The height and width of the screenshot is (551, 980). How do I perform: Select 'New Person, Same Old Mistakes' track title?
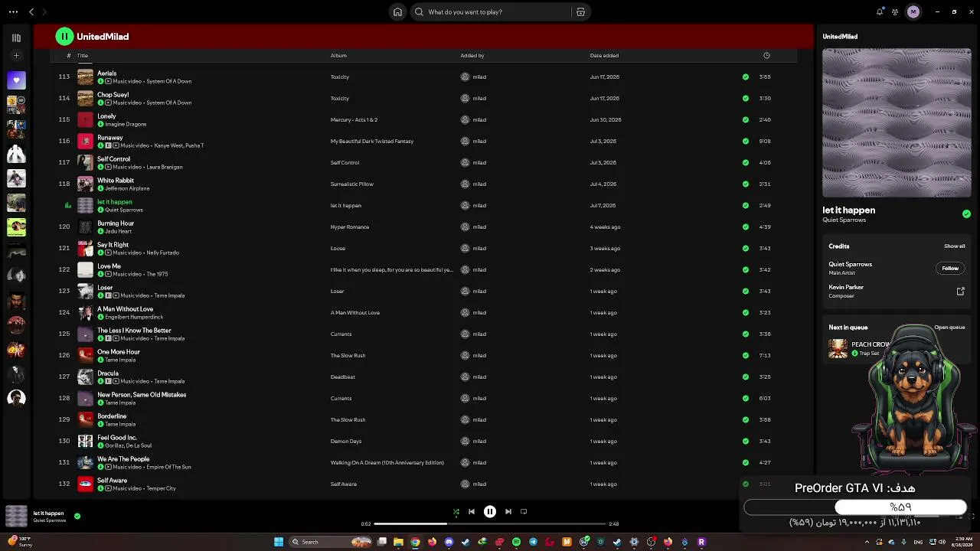tap(142, 394)
